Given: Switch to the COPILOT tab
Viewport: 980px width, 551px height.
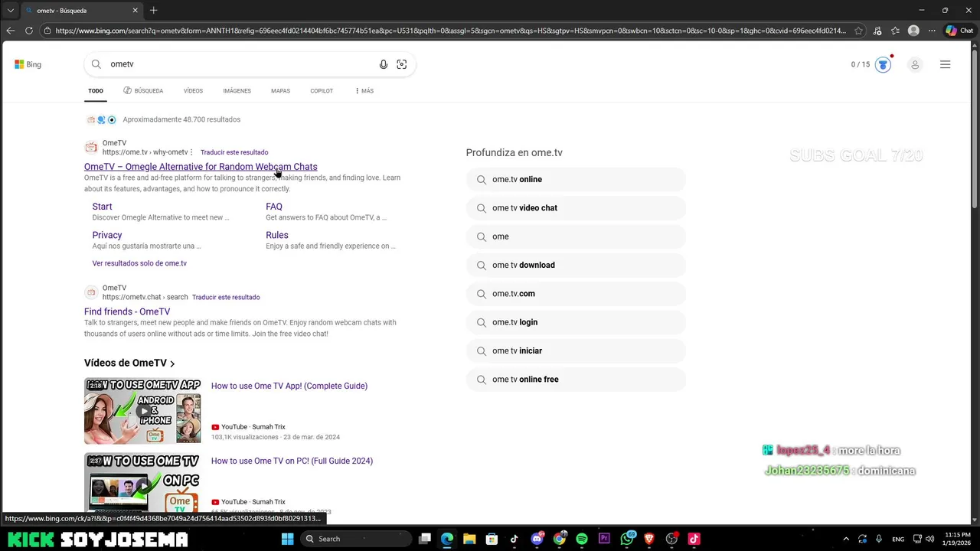Looking at the screenshot, I should 322,91.
